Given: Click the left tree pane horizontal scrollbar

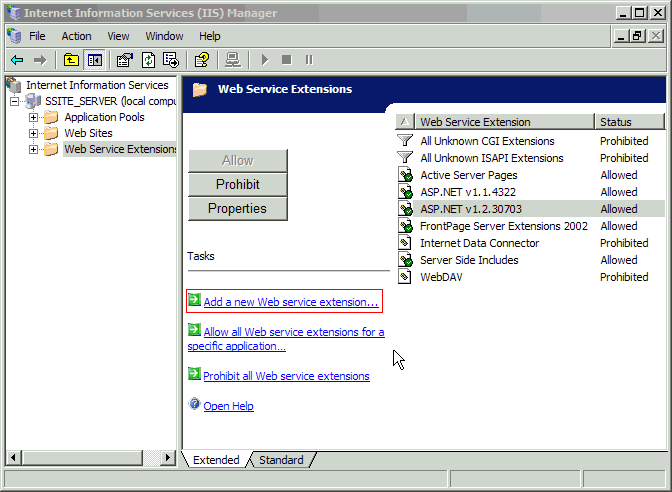Looking at the screenshot, I should click(90, 458).
